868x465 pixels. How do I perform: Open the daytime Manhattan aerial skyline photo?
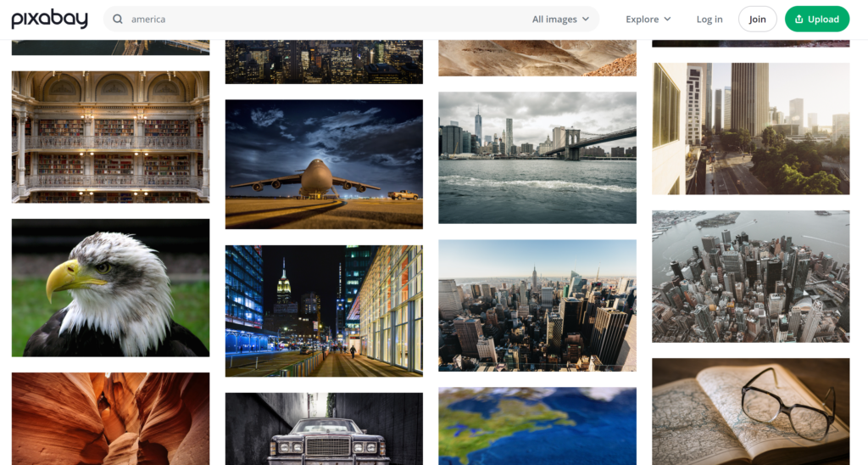(537, 305)
